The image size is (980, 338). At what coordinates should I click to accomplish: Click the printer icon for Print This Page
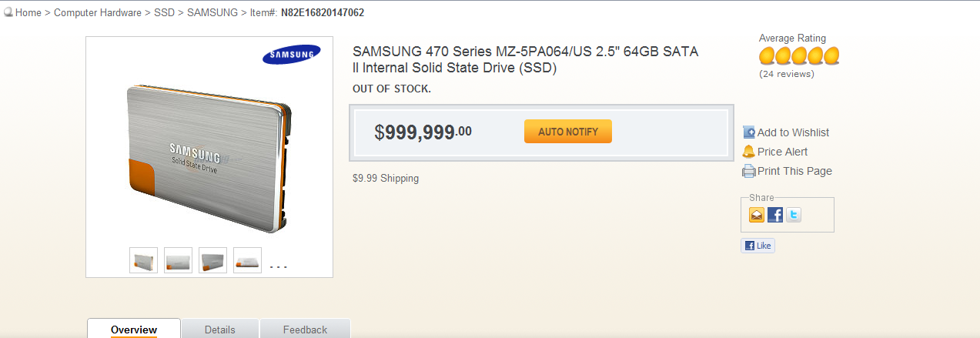[749, 171]
